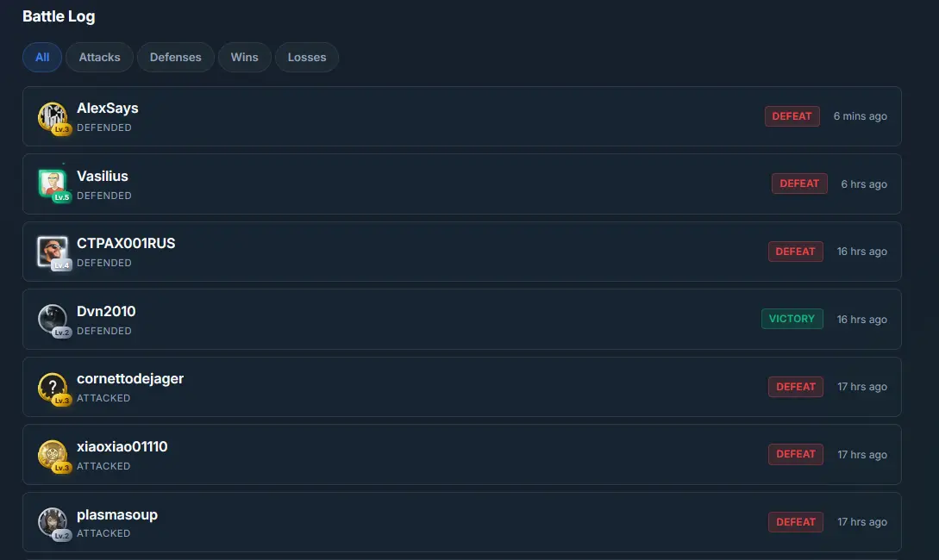Screen dimensions: 939x560
Task: Open cornettodejager player name
Action: coord(130,379)
